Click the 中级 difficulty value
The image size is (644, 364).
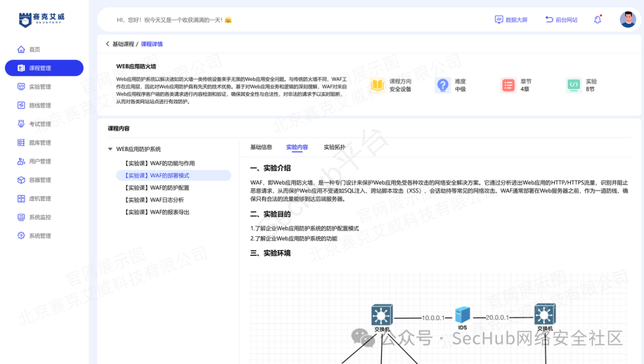pyautogui.click(x=460, y=89)
